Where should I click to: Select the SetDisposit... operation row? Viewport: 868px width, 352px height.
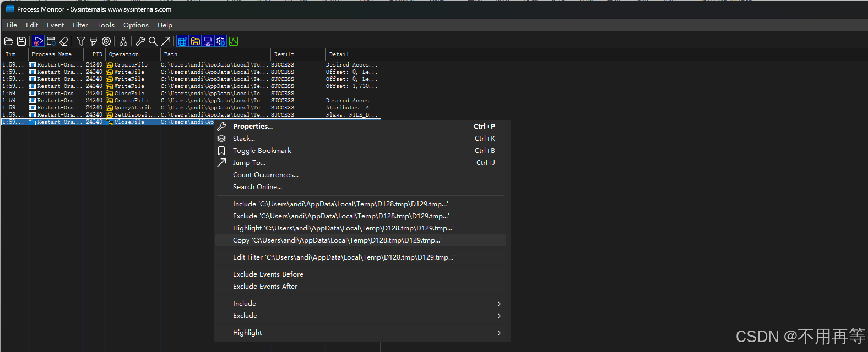point(191,115)
